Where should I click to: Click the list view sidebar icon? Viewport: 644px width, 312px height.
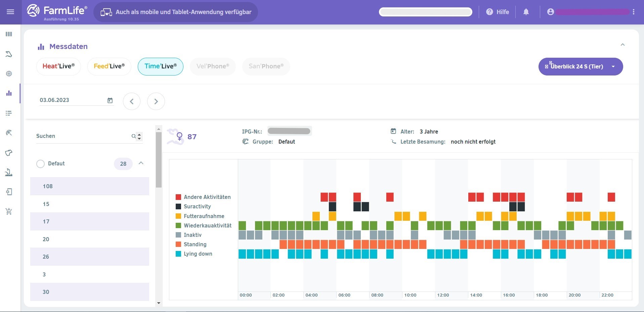pyautogui.click(x=9, y=113)
